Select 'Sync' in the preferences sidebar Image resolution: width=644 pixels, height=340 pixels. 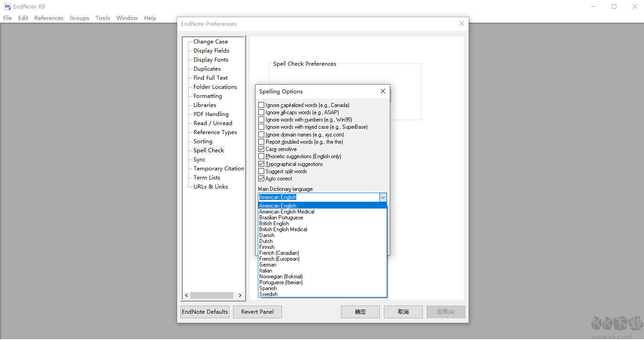click(199, 159)
